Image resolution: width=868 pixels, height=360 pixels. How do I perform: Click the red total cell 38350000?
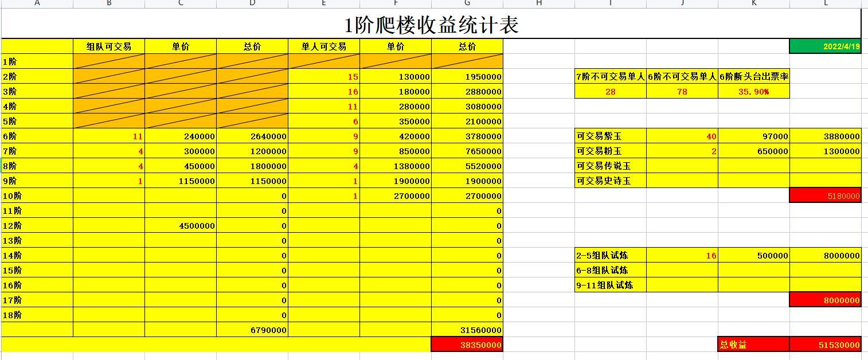[467, 345]
